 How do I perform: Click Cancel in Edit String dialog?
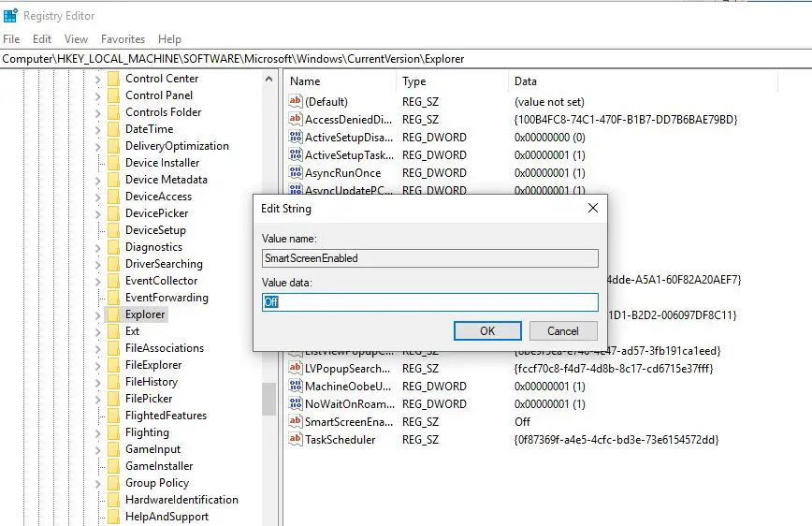tap(563, 331)
